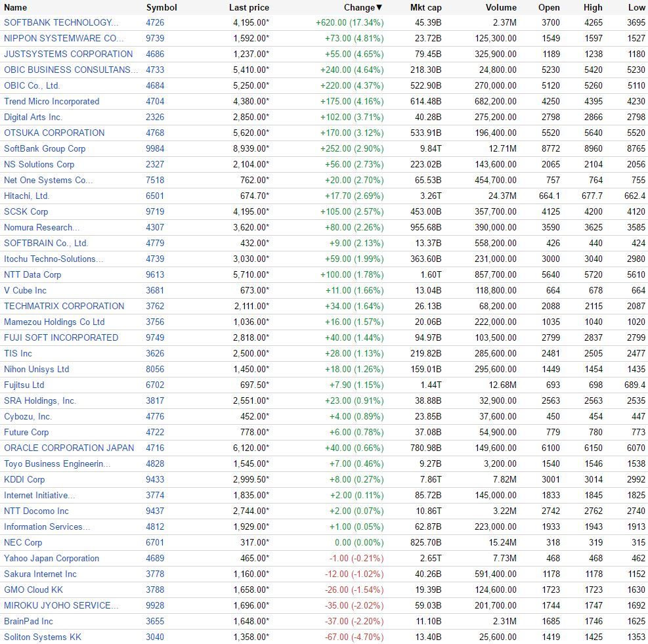Sort table by Volume header

pyautogui.click(x=501, y=7)
